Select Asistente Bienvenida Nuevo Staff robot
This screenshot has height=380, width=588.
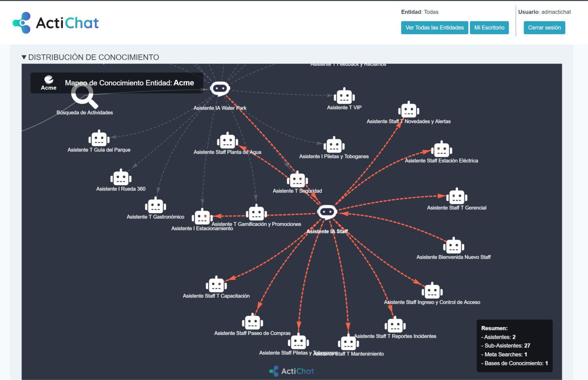454,246
